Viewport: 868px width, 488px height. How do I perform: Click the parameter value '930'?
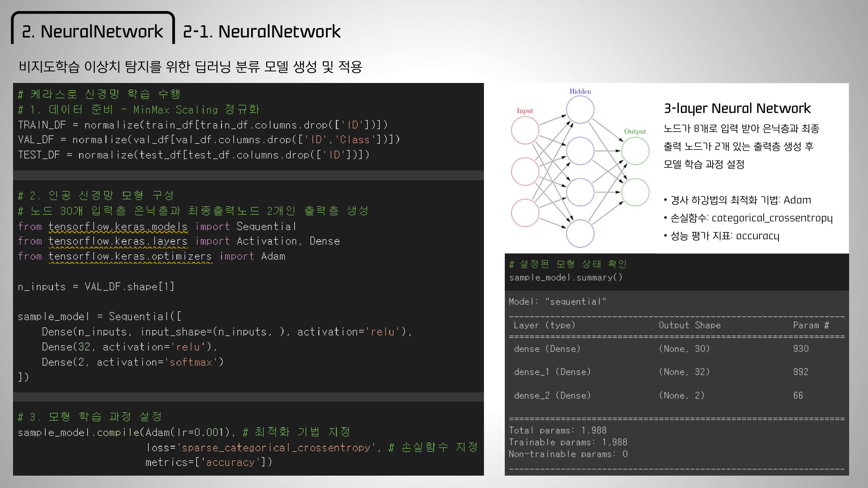click(x=801, y=348)
